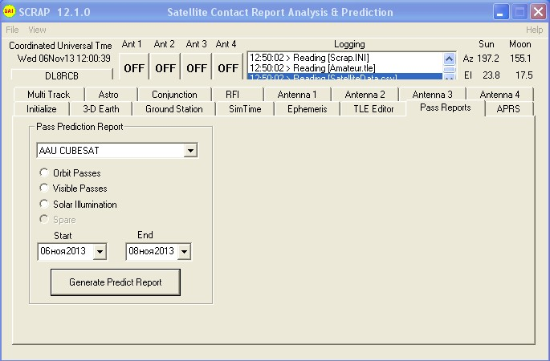Click the Generate Predict Report button
Viewport: 550px width, 361px height.
115,282
